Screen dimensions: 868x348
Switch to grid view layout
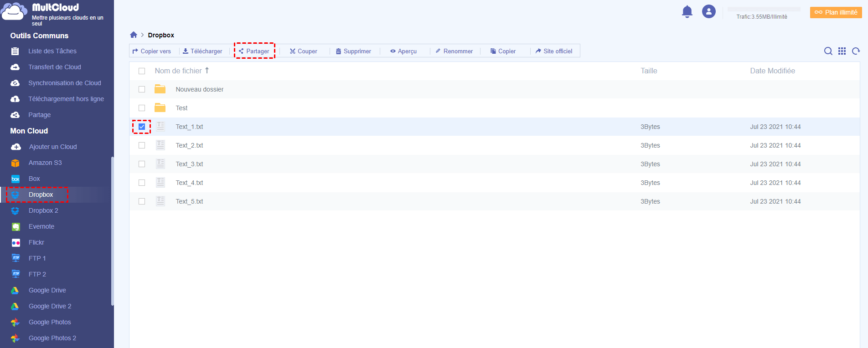click(842, 51)
